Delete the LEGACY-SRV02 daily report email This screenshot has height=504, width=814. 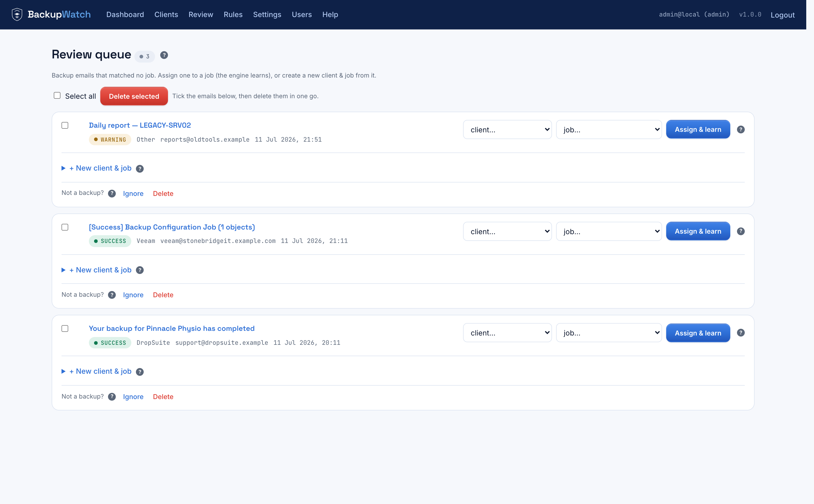pyautogui.click(x=163, y=194)
